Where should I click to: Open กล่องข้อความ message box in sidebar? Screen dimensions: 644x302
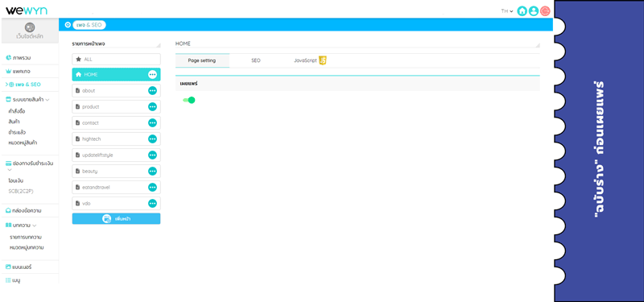click(x=23, y=211)
